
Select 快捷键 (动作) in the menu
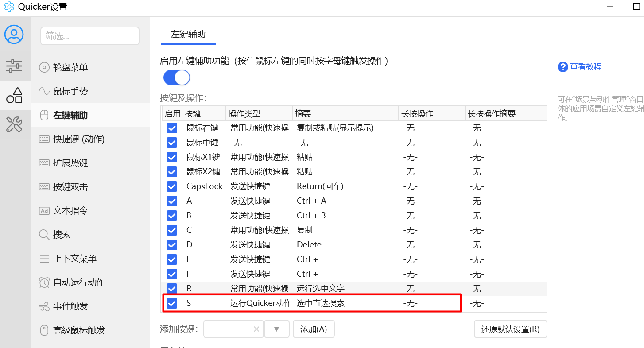[78, 139]
